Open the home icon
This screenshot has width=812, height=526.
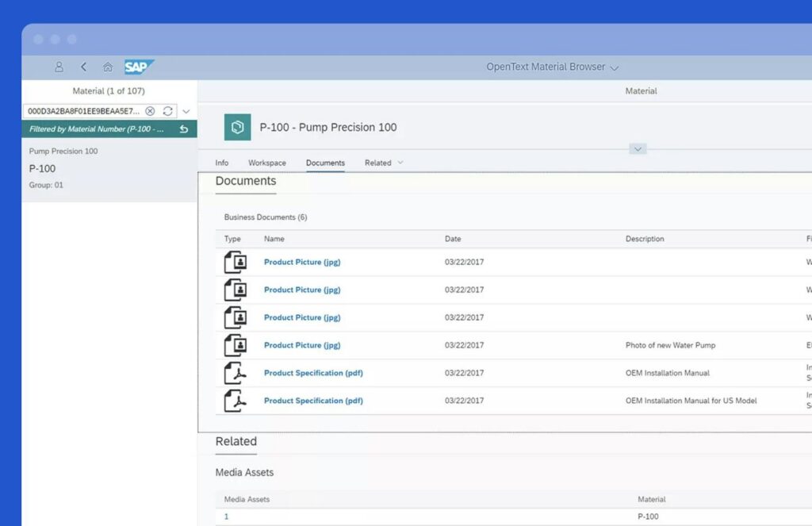point(108,67)
